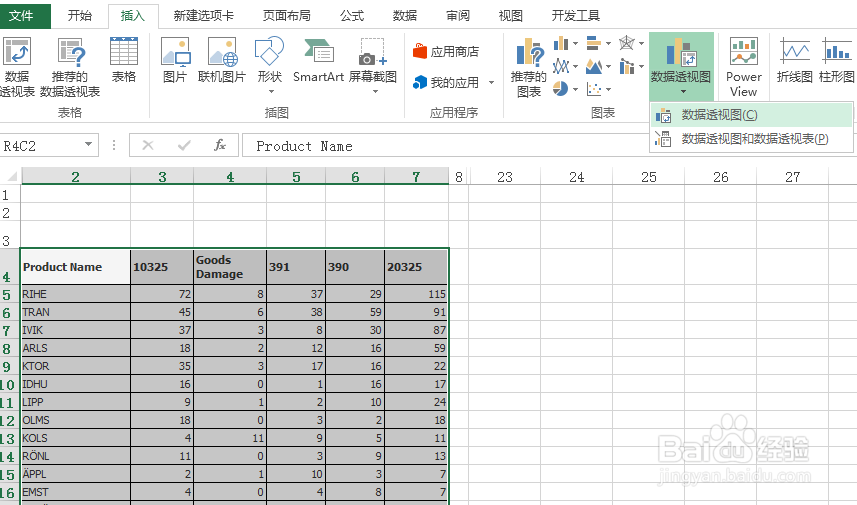The image size is (857, 505).
Task: Open 联机图片 online pictures
Action: [x=222, y=60]
